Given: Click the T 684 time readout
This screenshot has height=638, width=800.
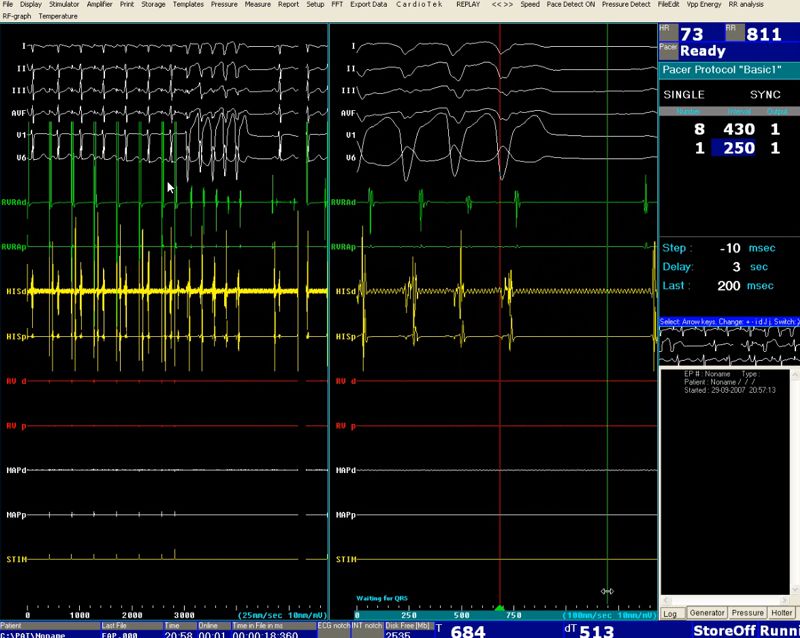Looking at the screenshot, I should click(462, 631).
